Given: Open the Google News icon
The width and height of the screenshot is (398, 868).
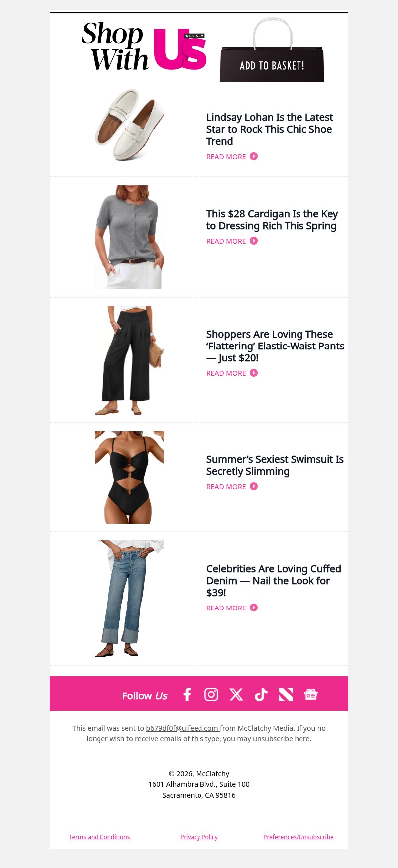Looking at the screenshot, I should [311, 694].
